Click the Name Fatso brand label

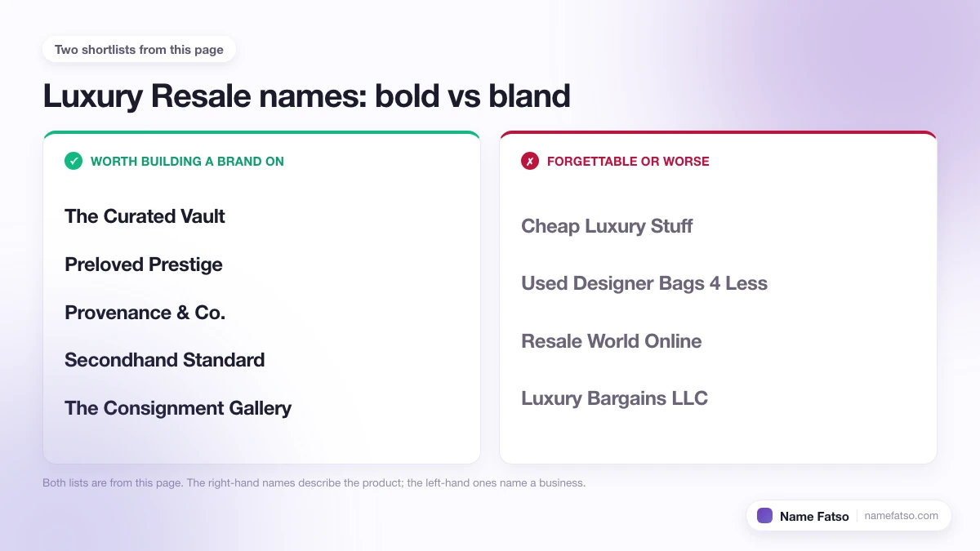tap(814, 516)
